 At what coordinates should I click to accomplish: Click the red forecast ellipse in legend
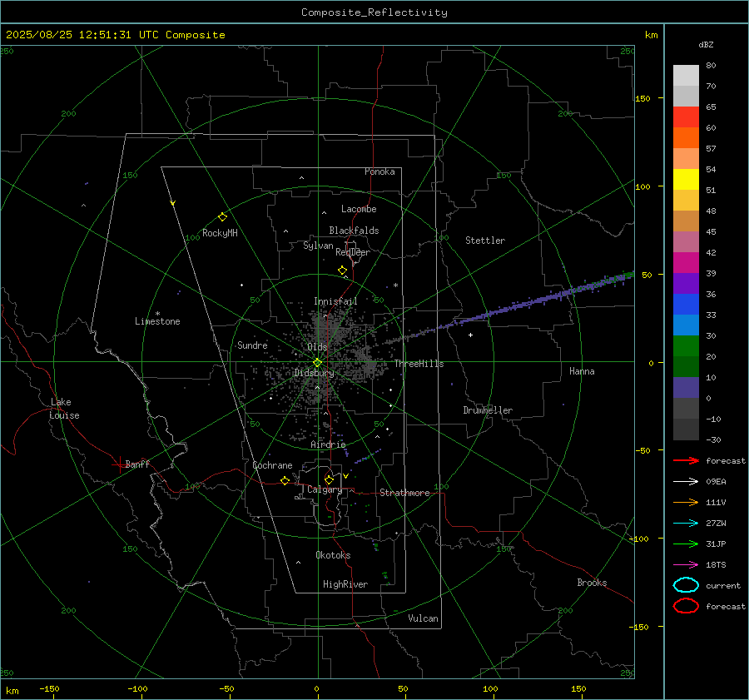(686, 606)
